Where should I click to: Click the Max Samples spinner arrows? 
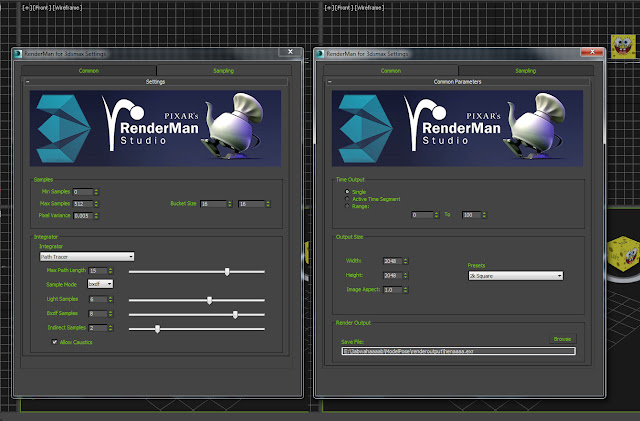tap(96, 204)
